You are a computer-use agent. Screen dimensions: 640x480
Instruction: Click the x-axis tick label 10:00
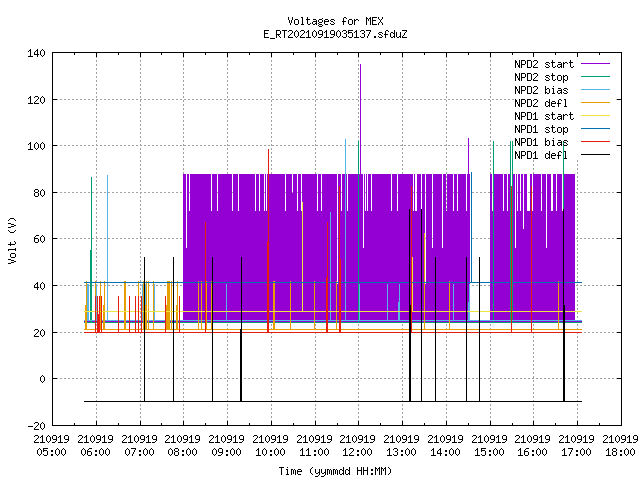pyautogui.click(x=271, y=452)
